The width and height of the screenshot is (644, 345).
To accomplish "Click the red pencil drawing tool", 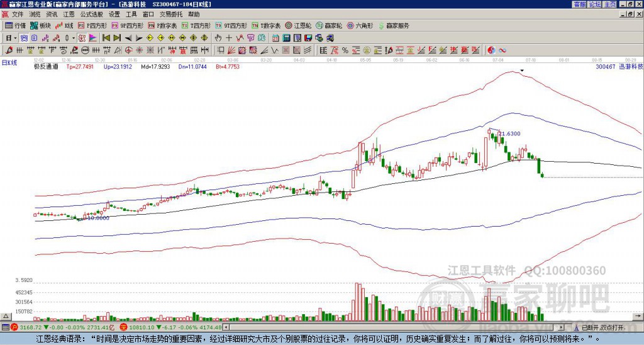I will 9,50.
